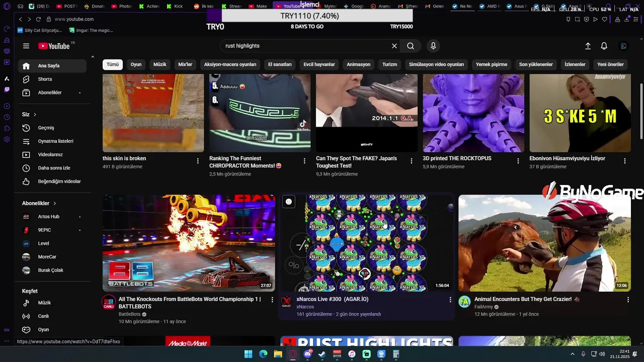
Task: Open the BattleBots Knockouts video thumbnail
Action: (x=189, y=243)
